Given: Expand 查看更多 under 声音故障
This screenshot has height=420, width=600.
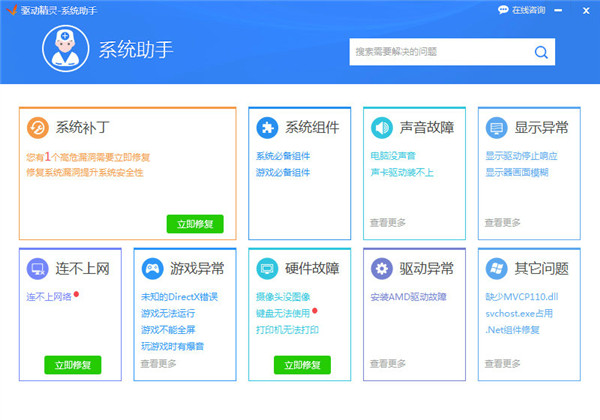Looking at the screenshot, I should click(388, 223).
